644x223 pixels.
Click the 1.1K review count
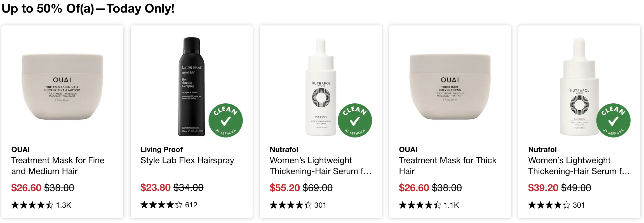[x=451, y=205]
